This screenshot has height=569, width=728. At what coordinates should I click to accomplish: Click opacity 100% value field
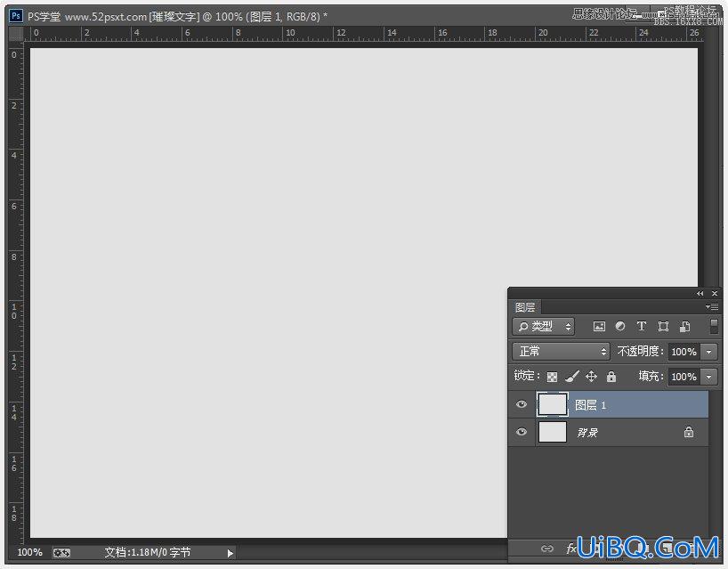(684, 352)
